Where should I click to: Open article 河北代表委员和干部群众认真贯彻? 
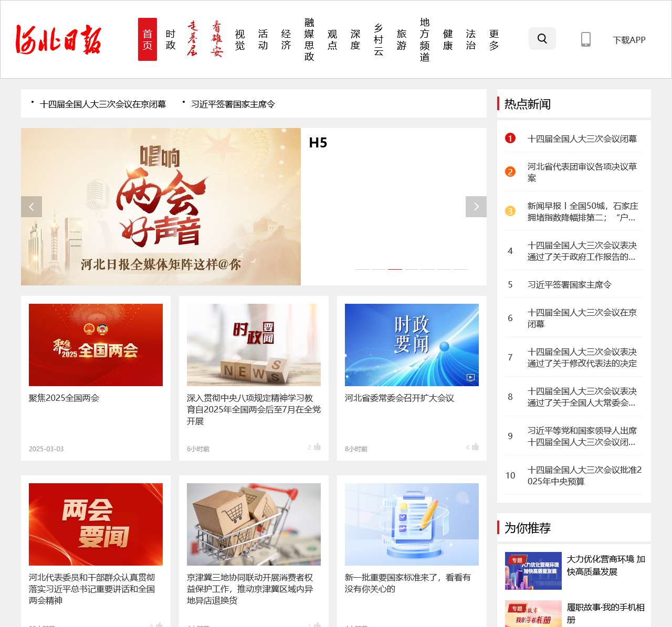coord(92,589)
